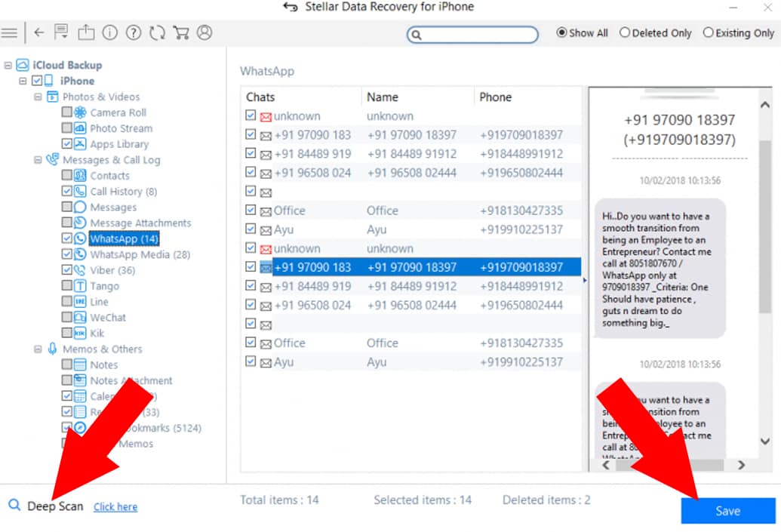Click the Deep Scan 'Click here' link
The width and height of the screenshot is (781, 532).
click(115, 507)
